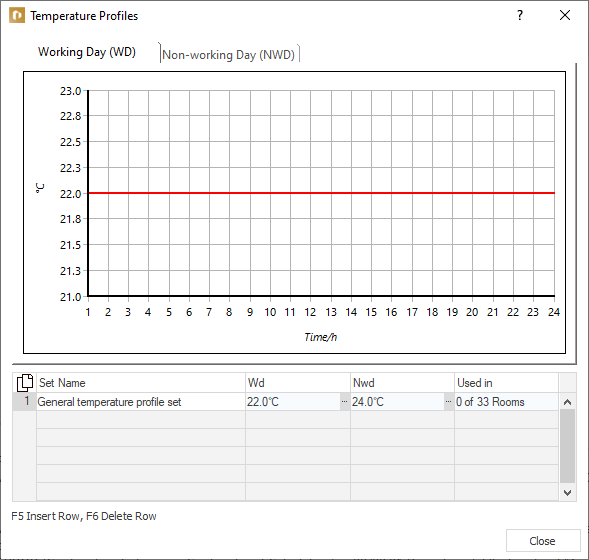
Task: Close the dialog with the X button
Action: [x=565, y=15]
